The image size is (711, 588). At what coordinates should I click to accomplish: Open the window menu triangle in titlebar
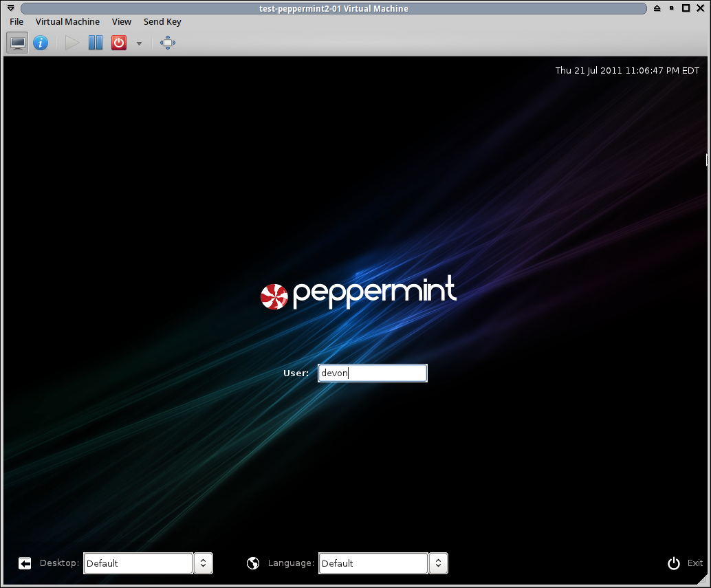(11, 8)
